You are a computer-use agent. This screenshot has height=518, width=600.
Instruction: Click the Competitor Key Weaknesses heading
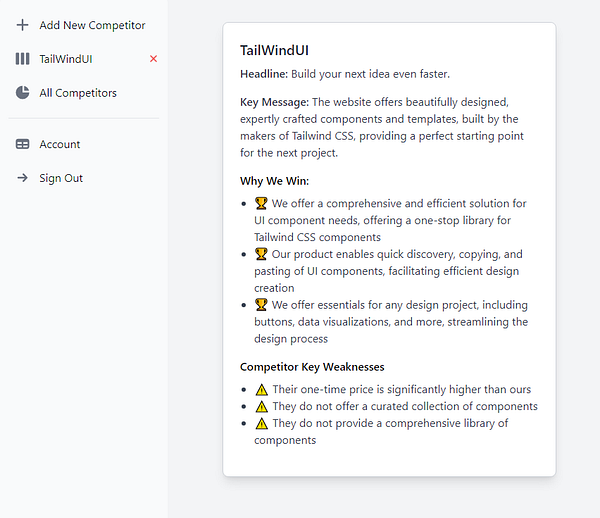(312, 367)
